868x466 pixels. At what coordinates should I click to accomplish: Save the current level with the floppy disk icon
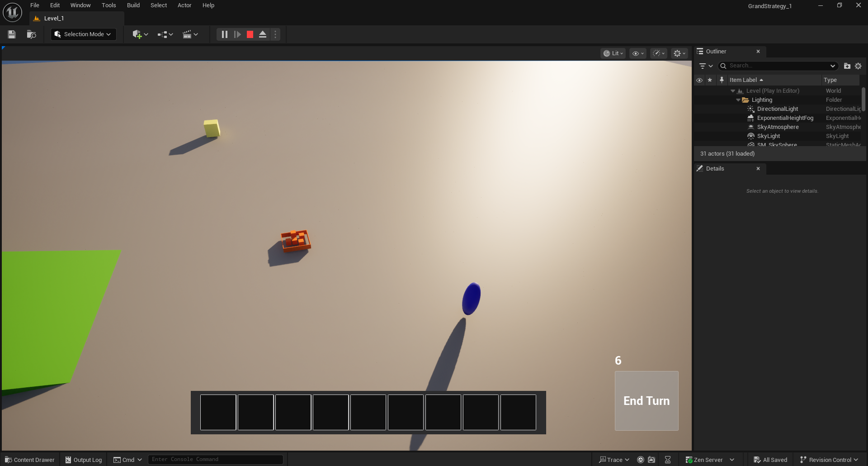(12, 34)
